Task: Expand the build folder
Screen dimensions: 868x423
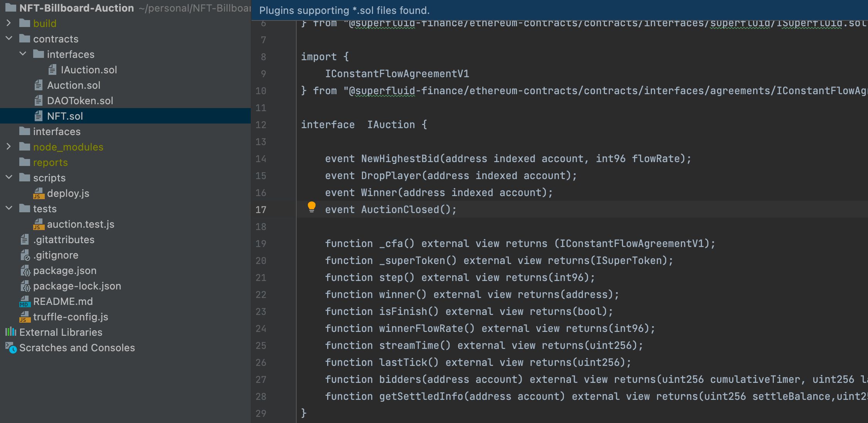Action: pyautogui.click(x=8, y=23)
